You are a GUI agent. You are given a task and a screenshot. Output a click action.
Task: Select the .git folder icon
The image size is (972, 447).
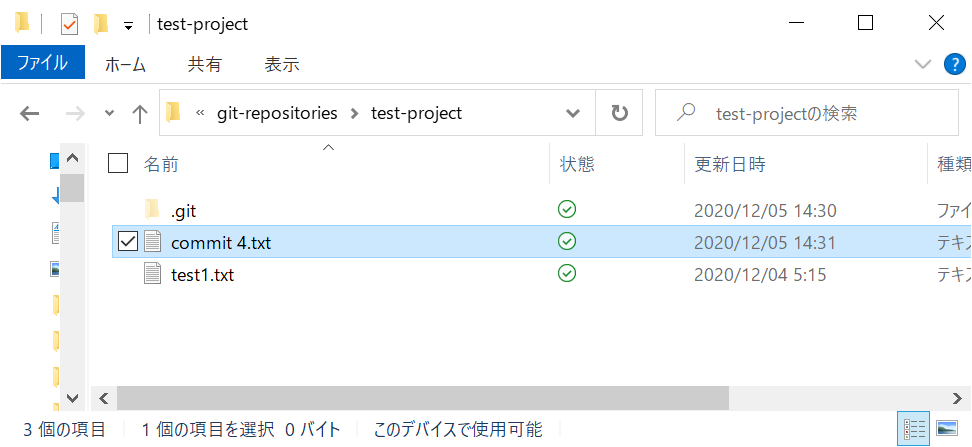pos(152,210)
